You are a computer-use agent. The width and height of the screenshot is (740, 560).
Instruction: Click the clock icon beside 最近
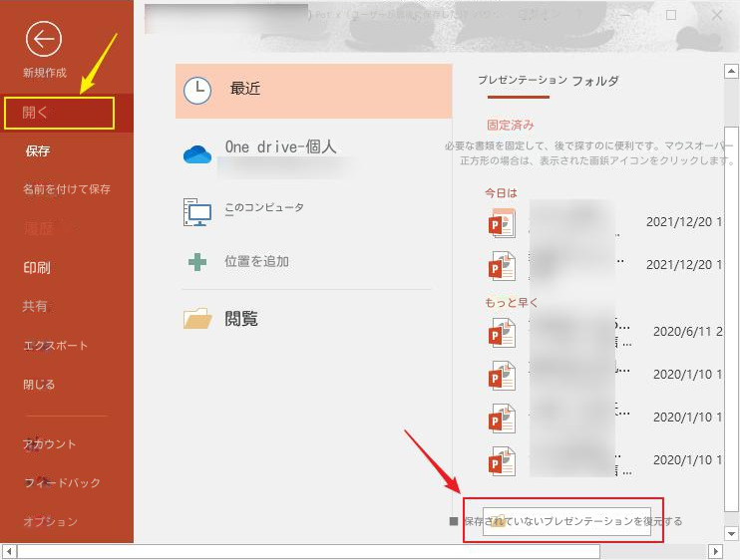click(x=196, y=90)
